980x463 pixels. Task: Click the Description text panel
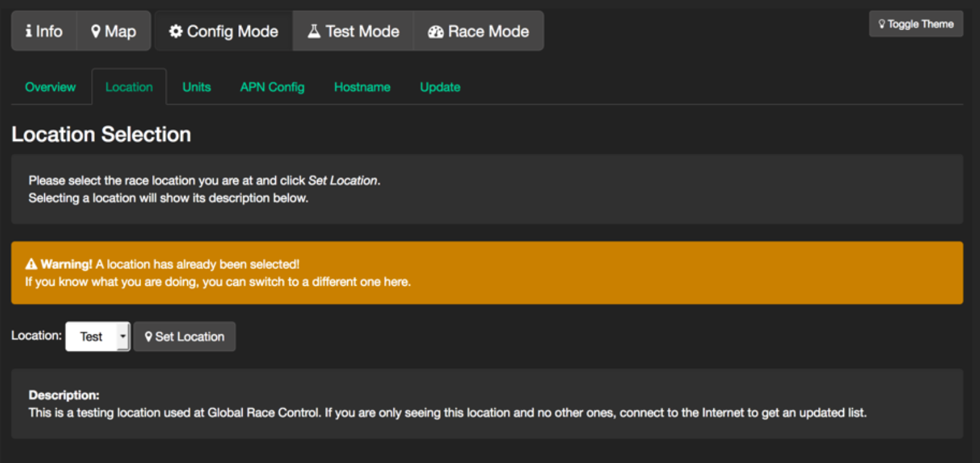486,404
